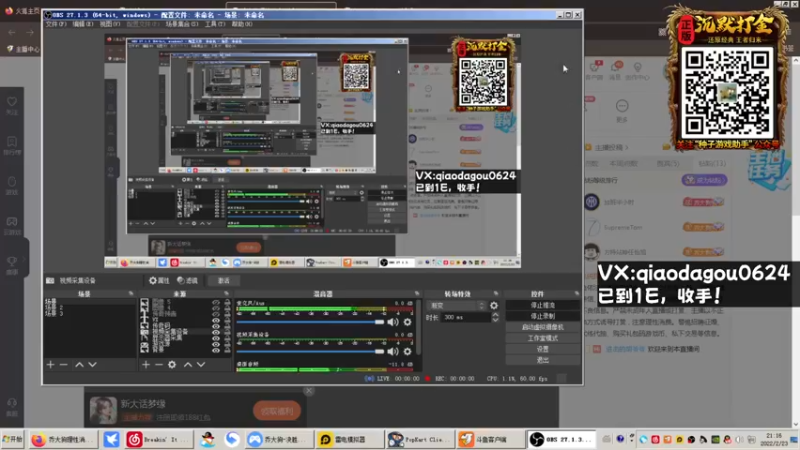Click the heart icon in left sidebar

(x=12, y=102)
